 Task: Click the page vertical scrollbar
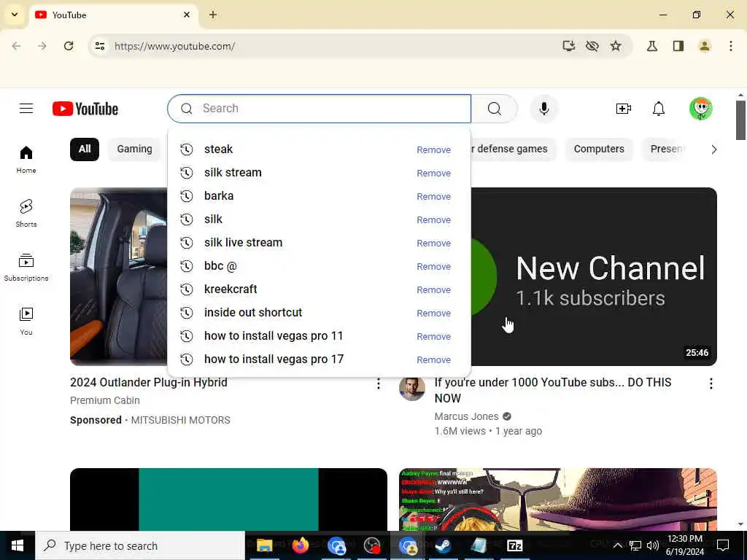(740, 120)
